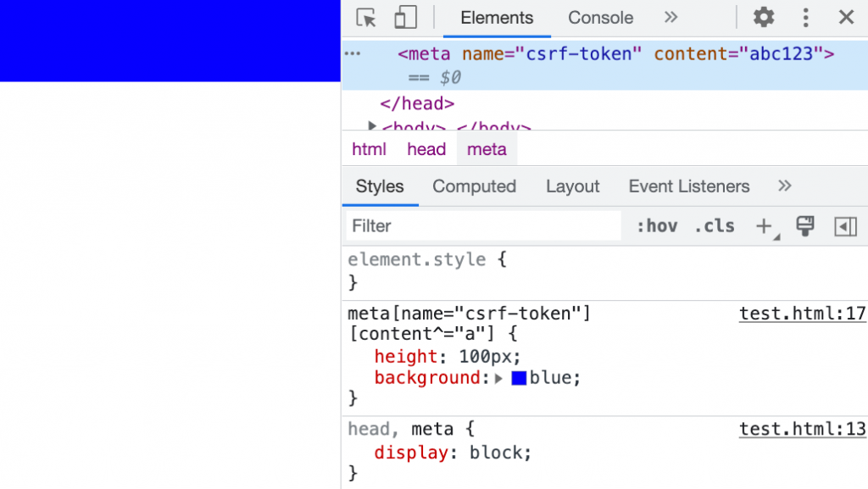Image resolution: width=868 pixels, height=489 pixels.
Task: Open the rendering emulation paintbrush icon
Action: click(805, 225)
